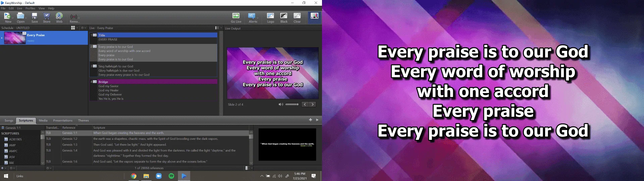Image resolution: width=644 pixels, height=181 pixels.
Task: Open the Schedule view mode dropdown arrow
Action: click(x=77, y=28)
